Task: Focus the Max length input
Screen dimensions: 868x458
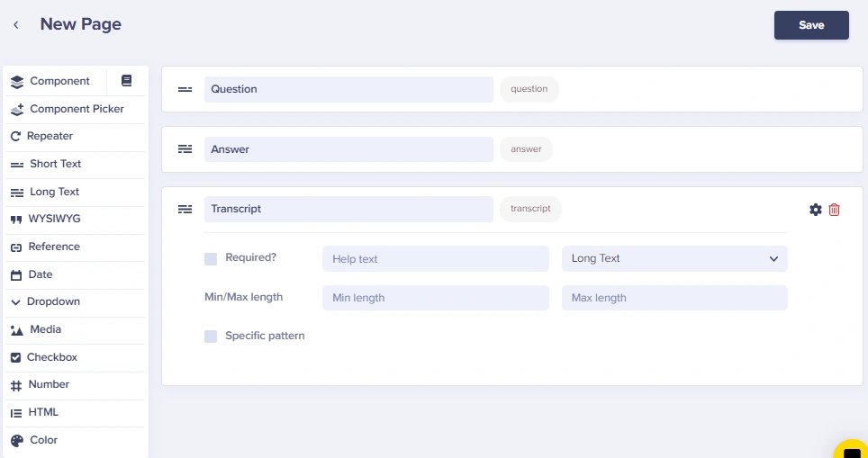Action: click(x=674, y=298)
